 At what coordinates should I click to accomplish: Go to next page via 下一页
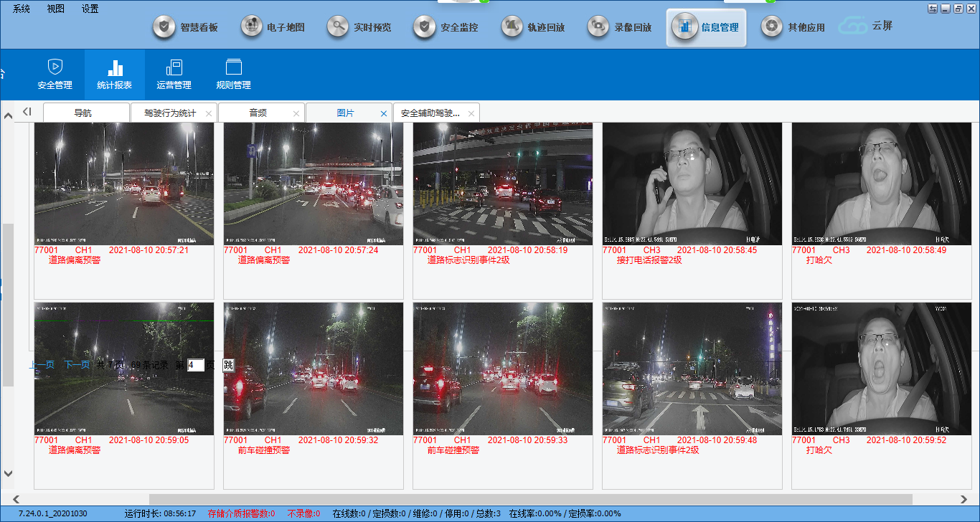(77, 365)
